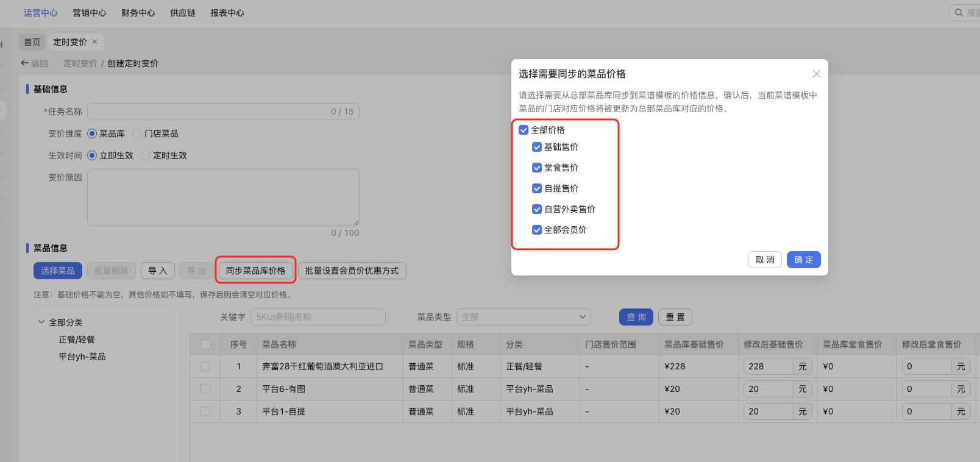
Task: Tick the checkbox for row 奔富28干红葡萄酒
Action: coord(205,366)
